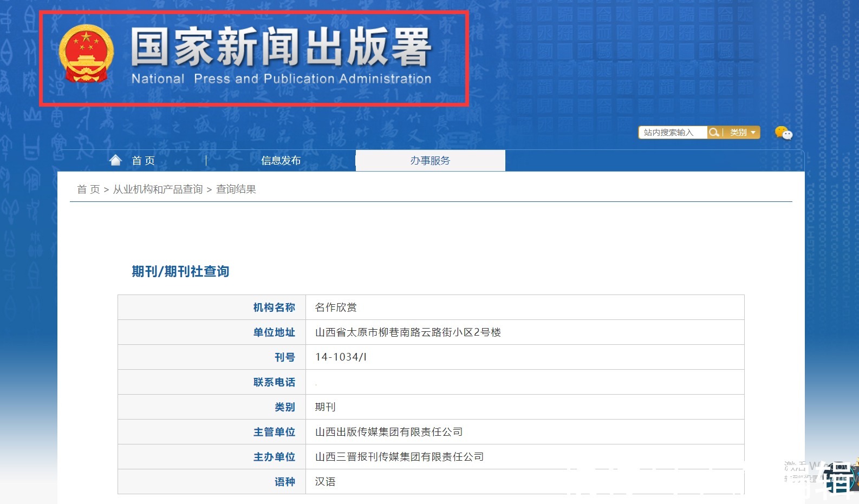Click the magnifier search icon
This screenshot has height=504, width=859.
pos(714,132)
